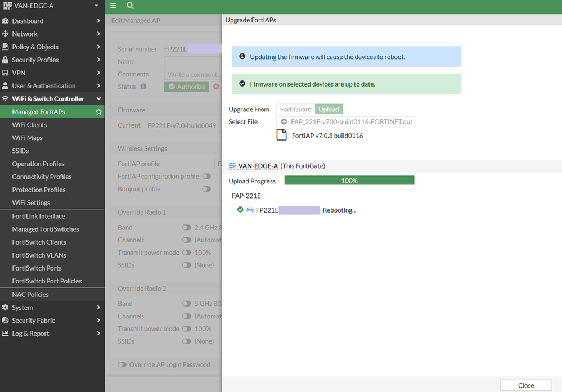Image resolution: width=562 pixels, height=392 pixels.
Task: Click the Policy & Objects icon
Action: [x=5, y=47]
